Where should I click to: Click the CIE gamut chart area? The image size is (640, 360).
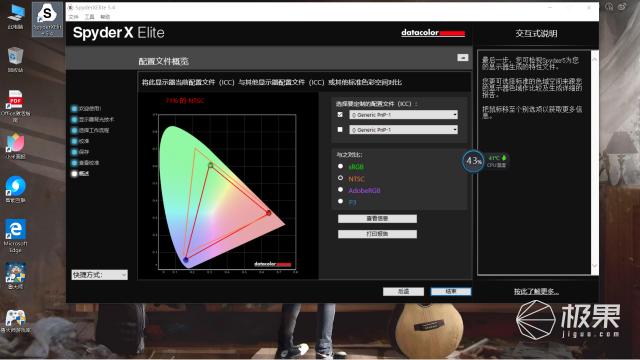[227, 191]
